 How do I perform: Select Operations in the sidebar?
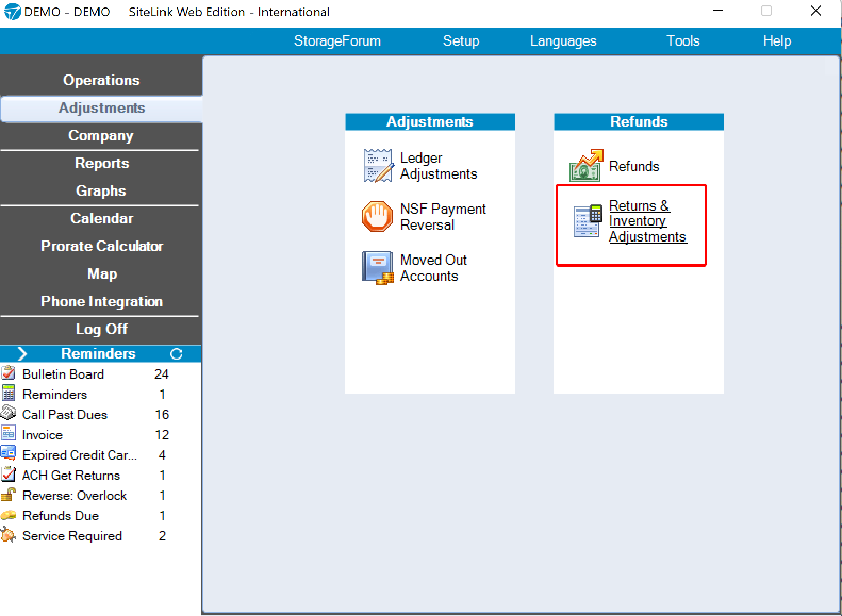coord(101,80)
